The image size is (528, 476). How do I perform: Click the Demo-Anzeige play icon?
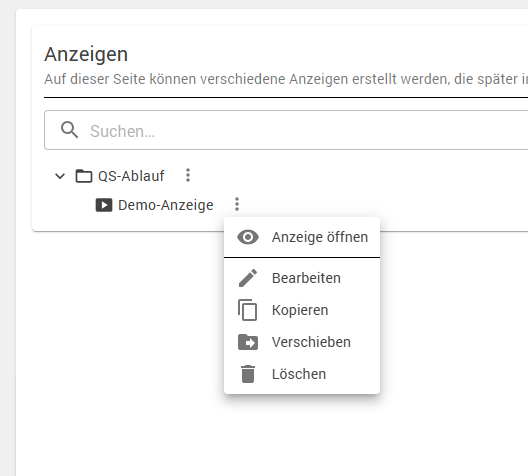104,205
